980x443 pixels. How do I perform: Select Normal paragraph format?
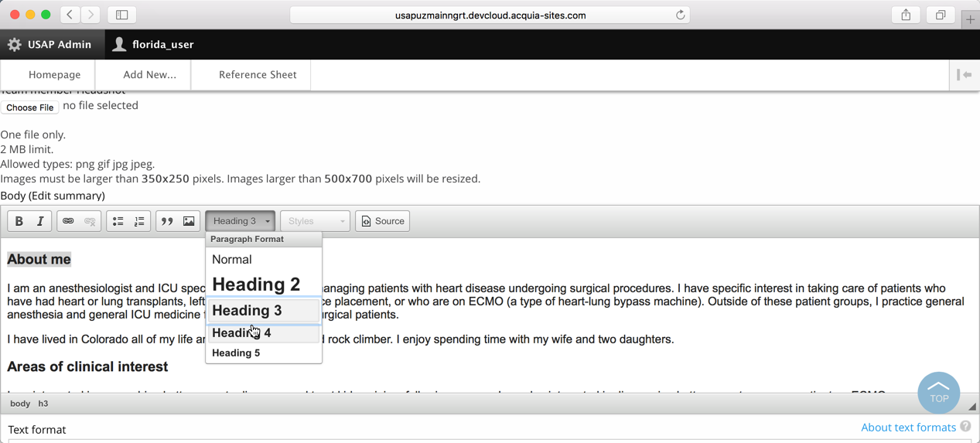pyautogui.click(x=232, y=260)
